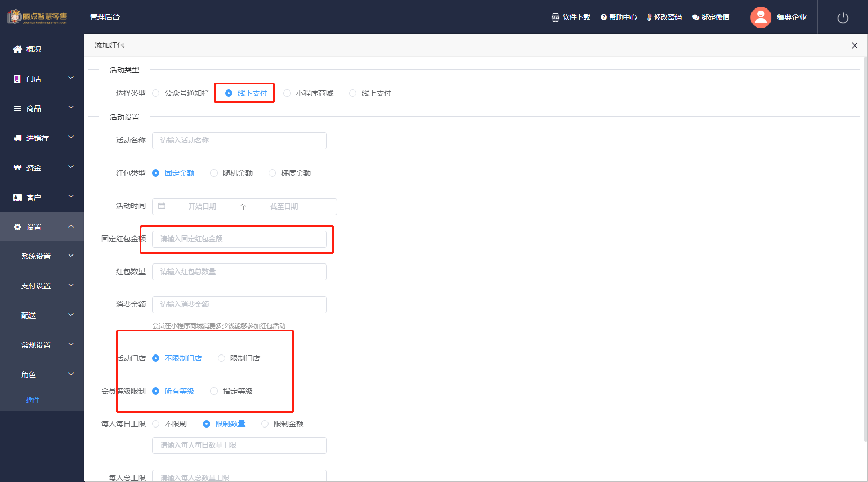Select 限制数量 daily limit option

click(224, 424)
